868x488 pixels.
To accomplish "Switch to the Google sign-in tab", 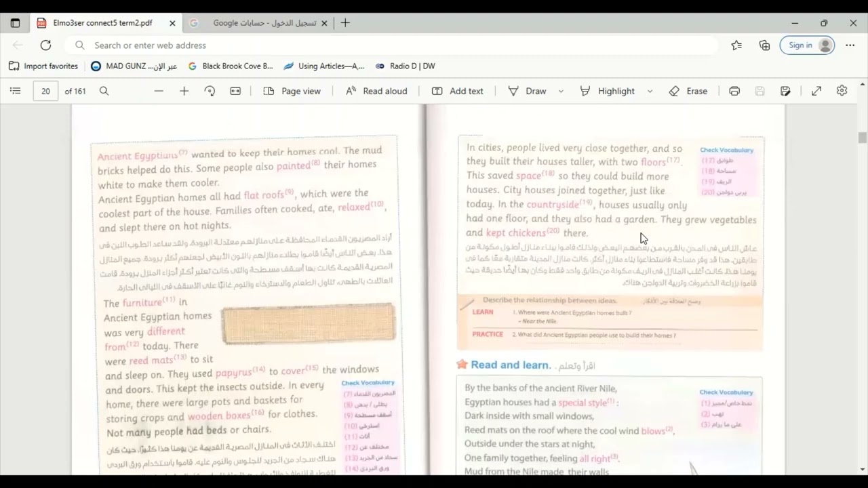I will (x=258, y=23).
